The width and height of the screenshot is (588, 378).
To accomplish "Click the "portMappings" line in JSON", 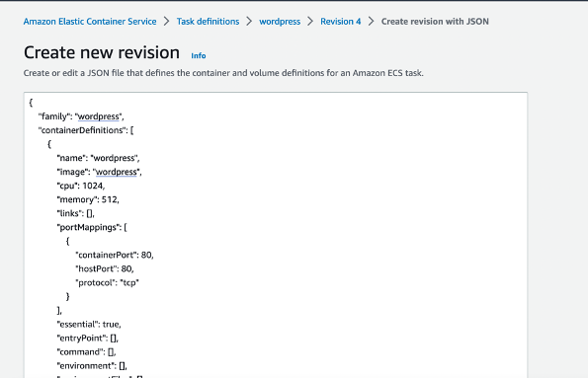I will [x=92, y=227].
